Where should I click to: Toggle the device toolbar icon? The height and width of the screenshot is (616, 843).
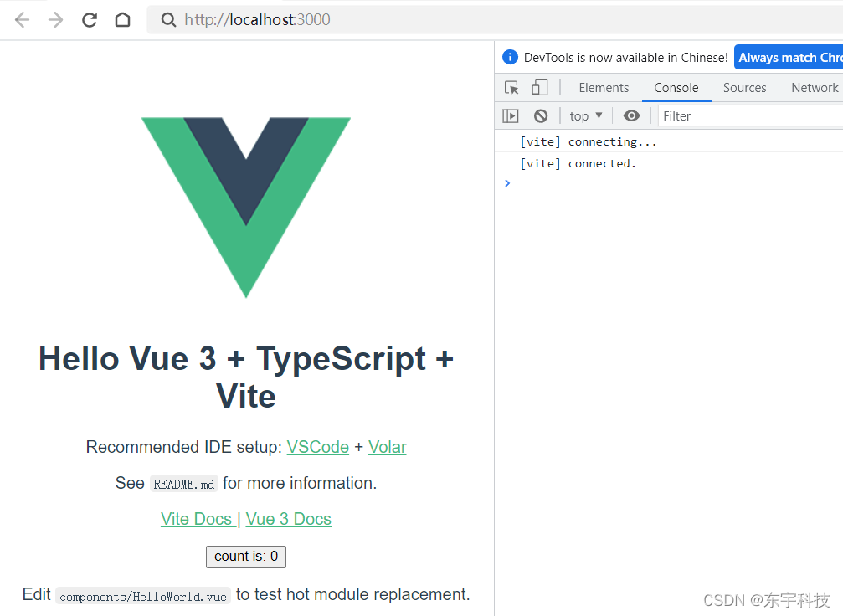pyautogui.click(x=539, y=87)
